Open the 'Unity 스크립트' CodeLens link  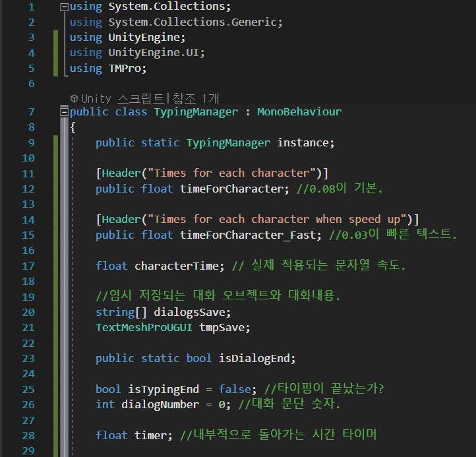[x=123, y=98]
